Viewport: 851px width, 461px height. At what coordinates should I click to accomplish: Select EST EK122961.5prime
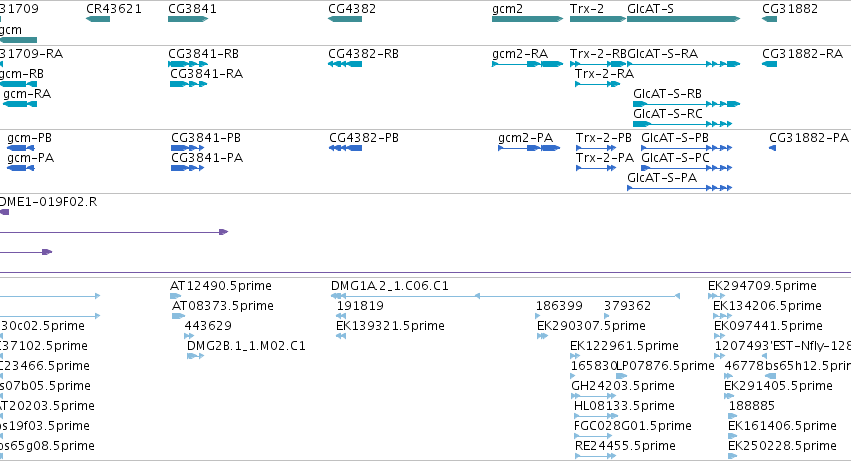coord(575,356)
